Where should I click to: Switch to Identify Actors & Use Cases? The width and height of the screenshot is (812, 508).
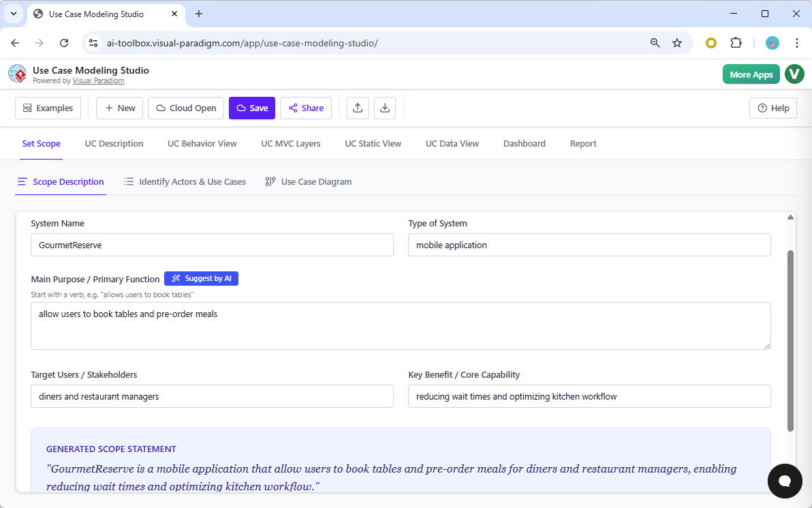click(x=185, y=181)
